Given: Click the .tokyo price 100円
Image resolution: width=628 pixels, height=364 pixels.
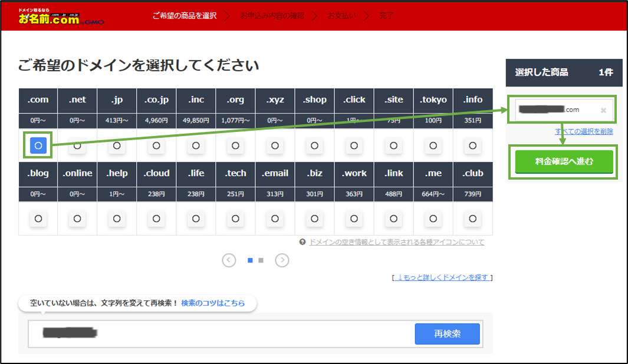Looking at the screenshot, I should (433, 120).
